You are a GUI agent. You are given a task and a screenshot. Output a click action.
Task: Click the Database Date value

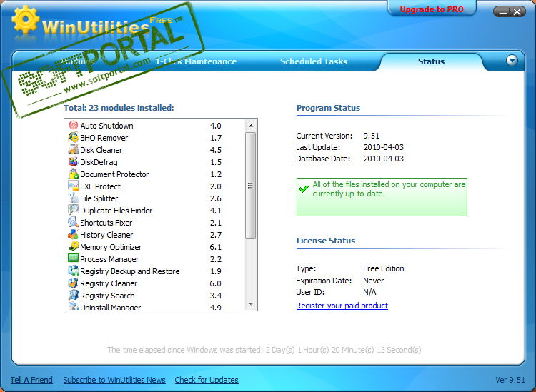[x=384, y=159]
